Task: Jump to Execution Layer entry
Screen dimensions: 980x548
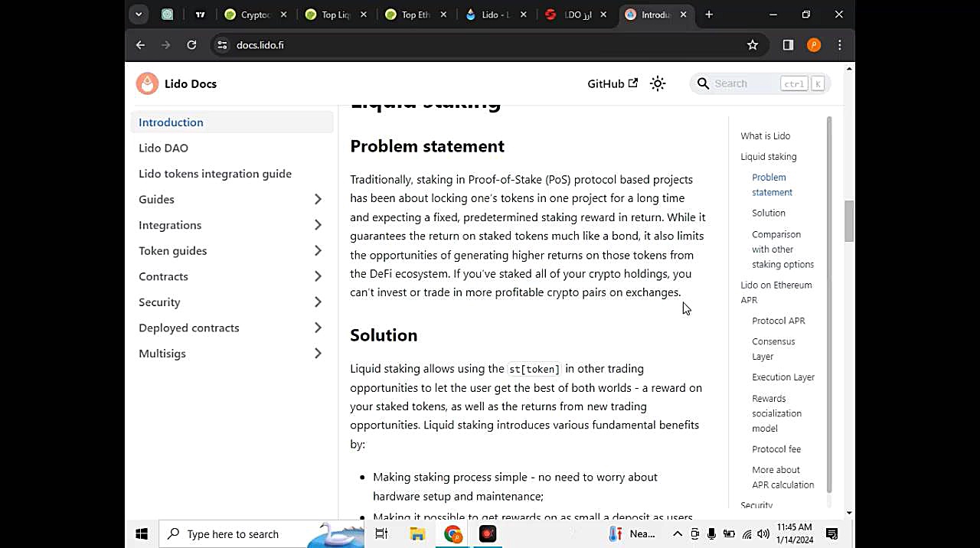Action: point(782,377)
